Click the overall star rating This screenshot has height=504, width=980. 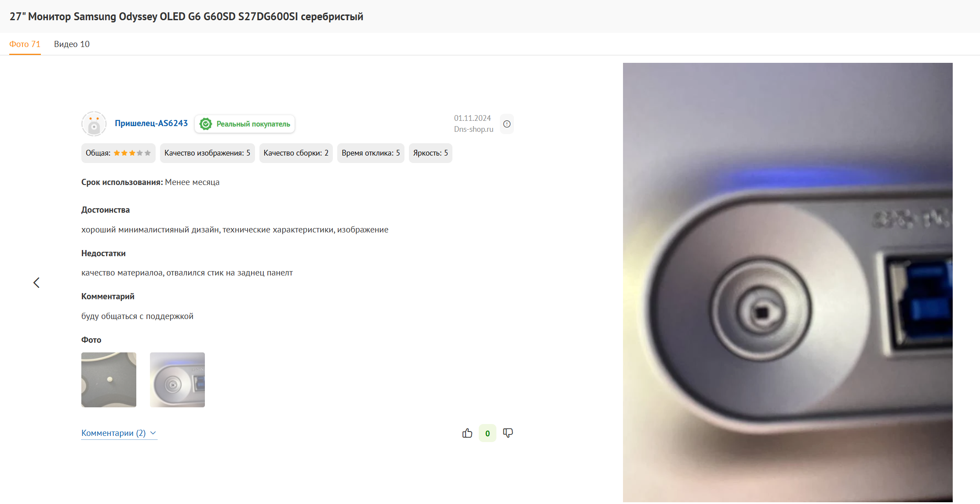[132, 153]
